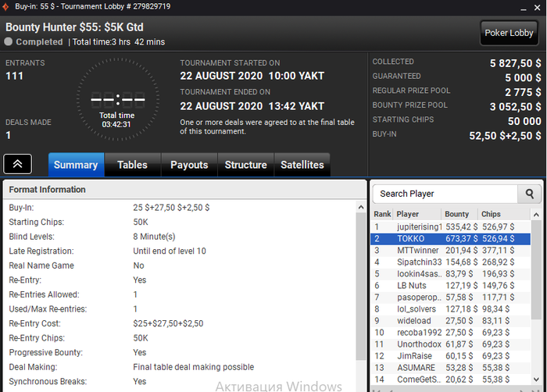Sort by Chips column header
The width and height of the screenshot is (547, 392).
pyautogui.click(x=504, y=214)
